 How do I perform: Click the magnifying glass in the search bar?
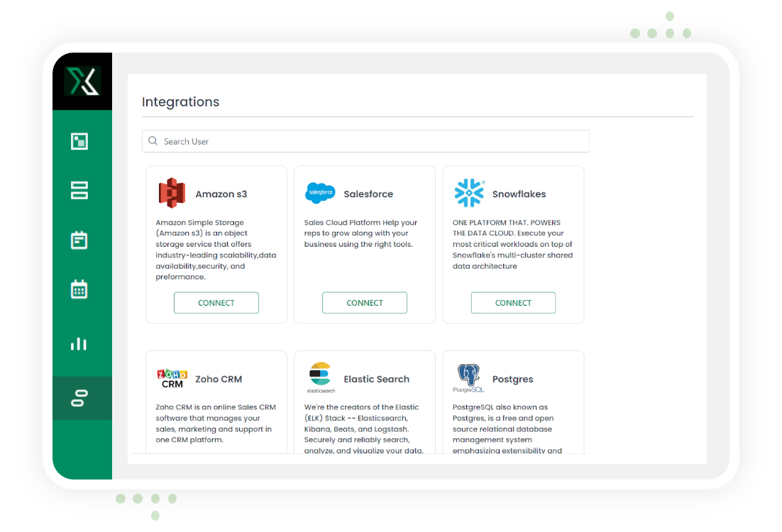coord(153,141)
